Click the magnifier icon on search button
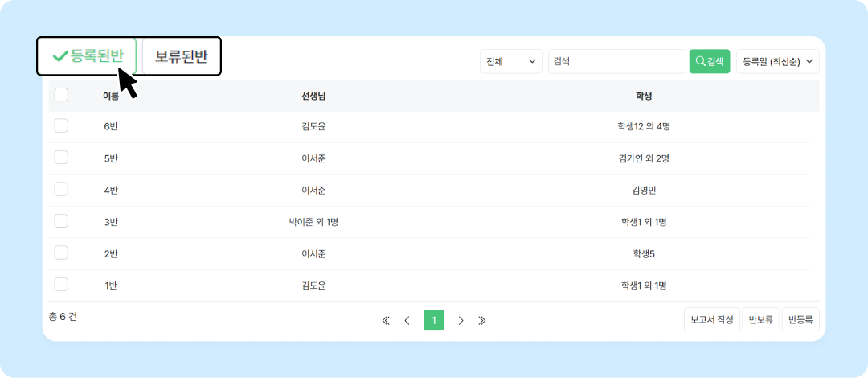 click(x=701, y=61)
